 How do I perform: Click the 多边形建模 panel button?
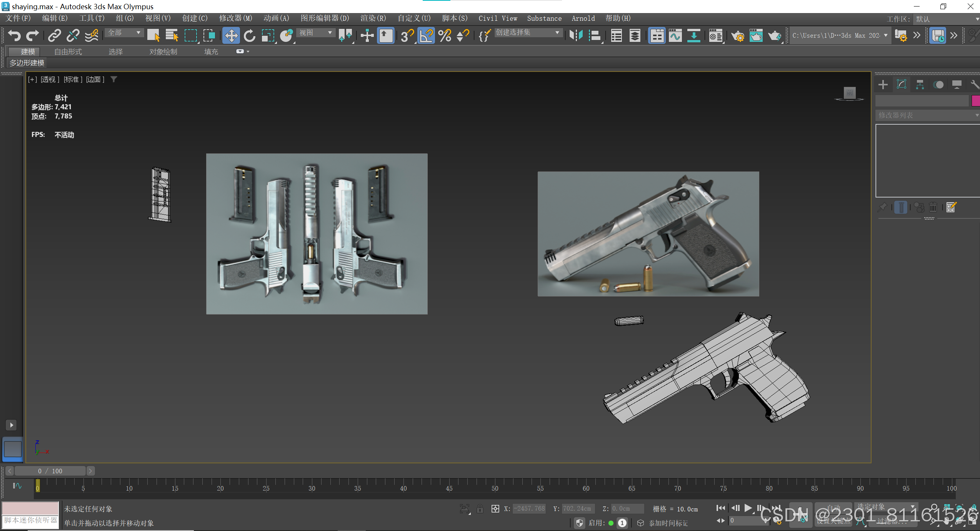(x=27, y=63)
